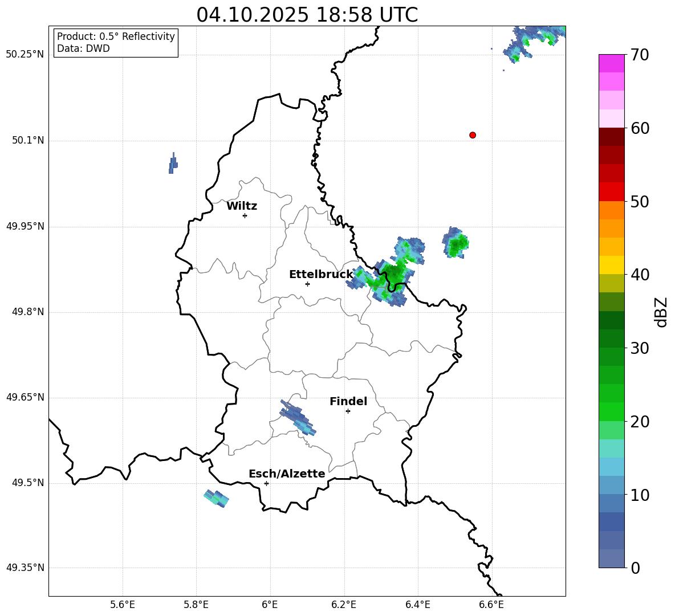
Task: Click the red station marker dot
Action: [473, 135]
